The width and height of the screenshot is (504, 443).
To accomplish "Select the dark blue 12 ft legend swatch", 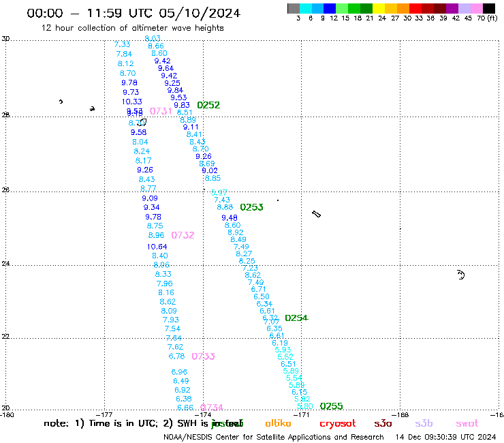I will pos(330,8).
